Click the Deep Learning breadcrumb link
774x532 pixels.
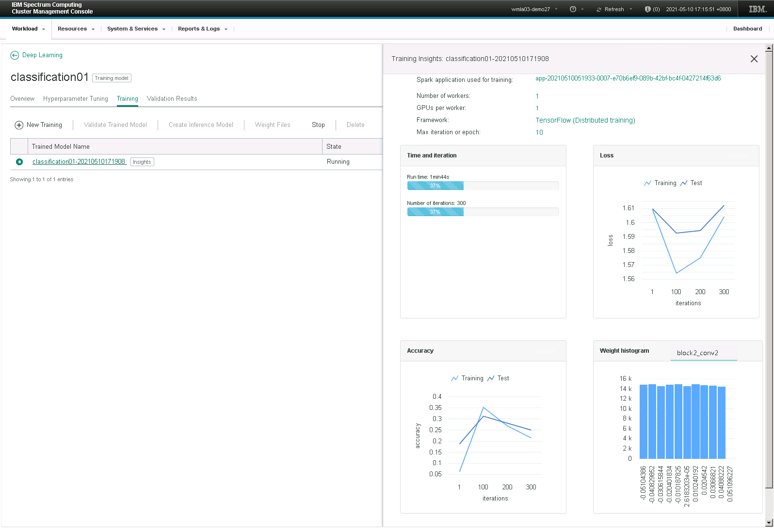pos(42,55)
